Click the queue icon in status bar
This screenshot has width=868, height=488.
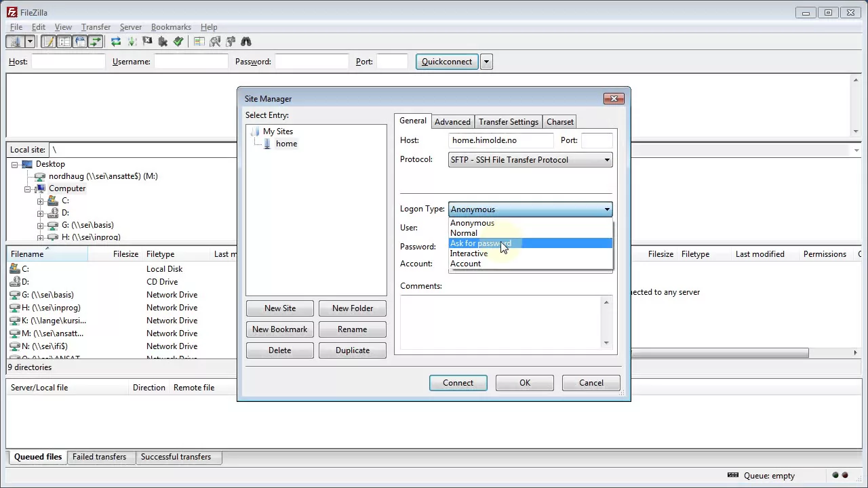732,475
